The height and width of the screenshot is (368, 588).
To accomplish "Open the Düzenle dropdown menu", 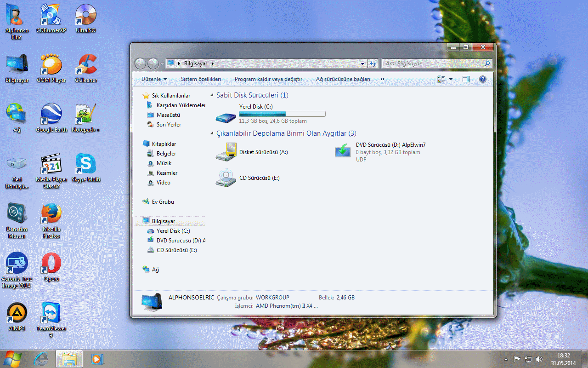I will (154, 79).
